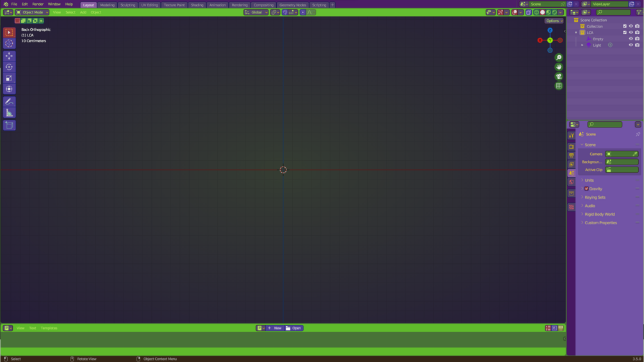Image resolution: width=644 pixels, height=362 pixels.
Task: Select the Annotate tool
Action: [x=9, y=101]
